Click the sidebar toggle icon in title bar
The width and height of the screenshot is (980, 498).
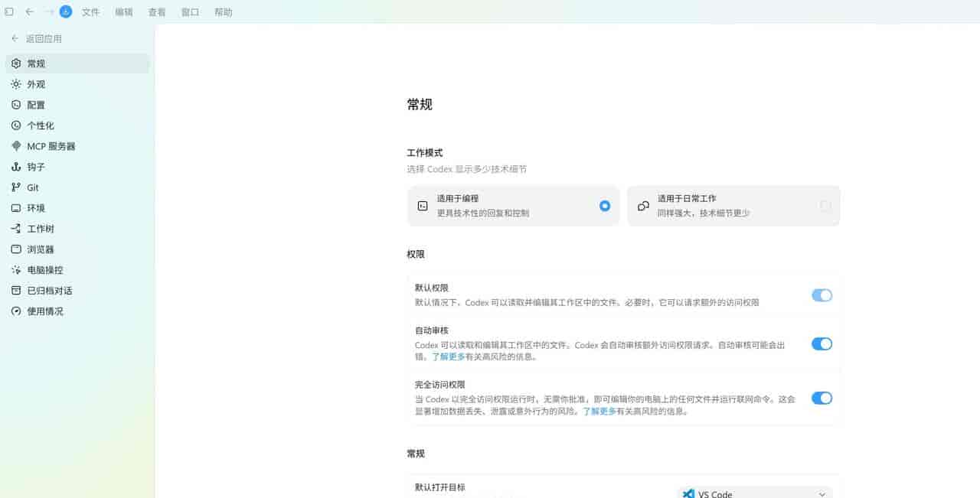point(9,11)
